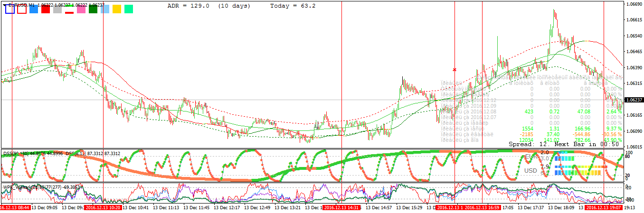This screenshot has height=213, width=644.
Task: Click the 1.06390 price axis value
Action: (635, 67)
